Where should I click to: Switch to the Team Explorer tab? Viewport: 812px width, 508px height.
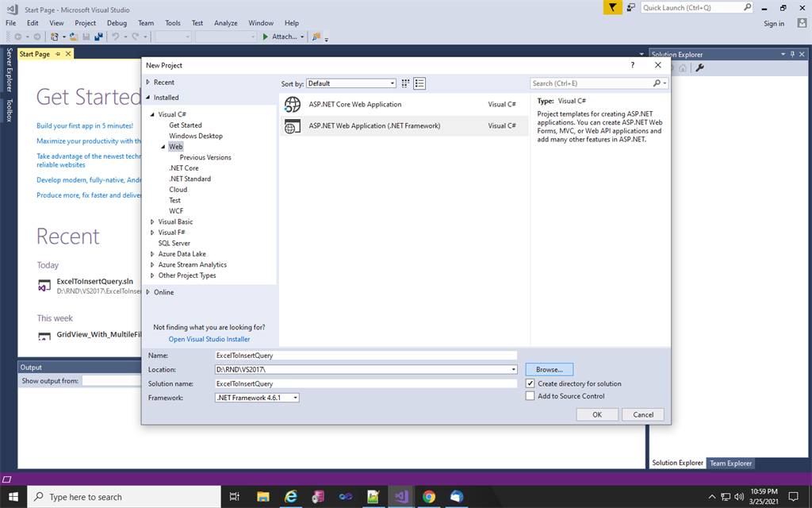[730, 464]
